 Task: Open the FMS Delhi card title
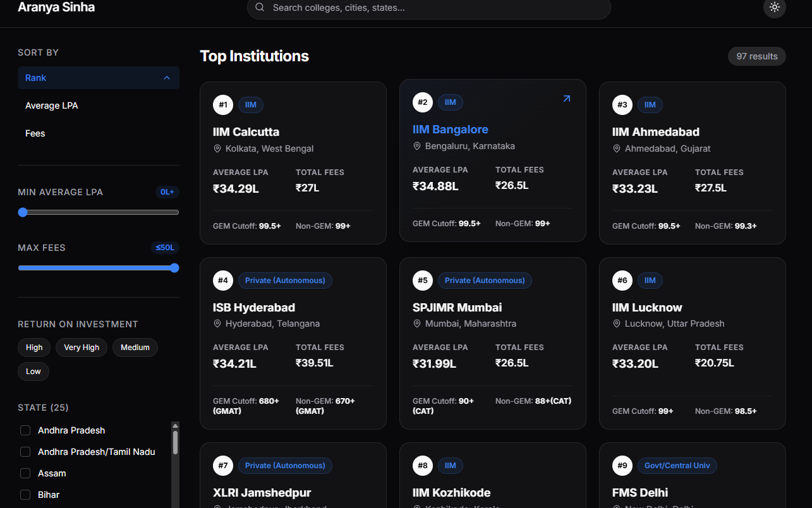[640, 493]
